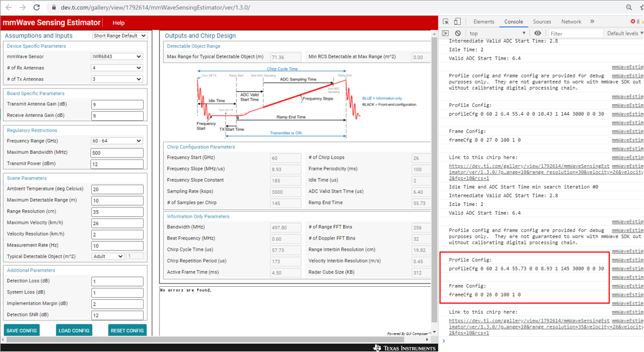
Task: Click the console prompt arrow at bottom
Action: tap(444, 341)
